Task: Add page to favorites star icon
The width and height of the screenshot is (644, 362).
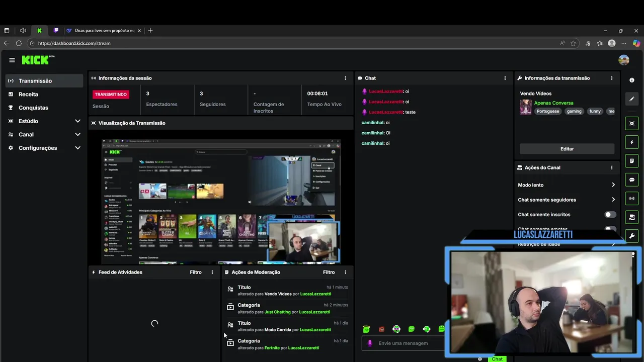Action: point(573,43)
